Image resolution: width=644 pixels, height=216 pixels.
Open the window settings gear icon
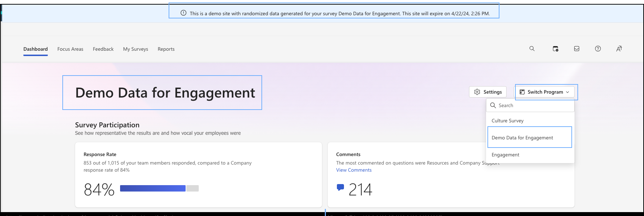pyautogui.click(x=555, y=49)
